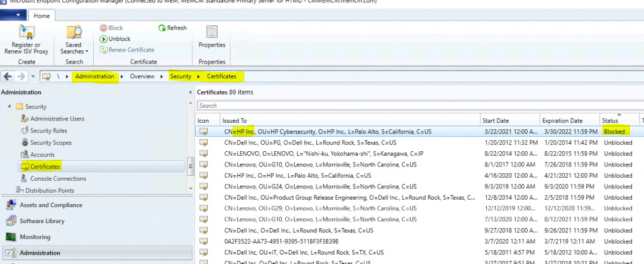
Task: Select Dell Inc. OU=PG certificate row
Action: tap(419, 142)
